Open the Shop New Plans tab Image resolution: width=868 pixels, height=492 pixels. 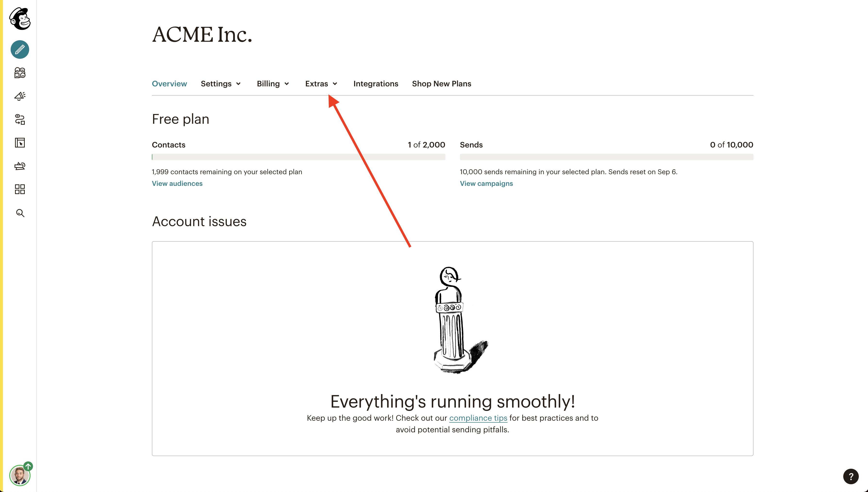(442, 83)
